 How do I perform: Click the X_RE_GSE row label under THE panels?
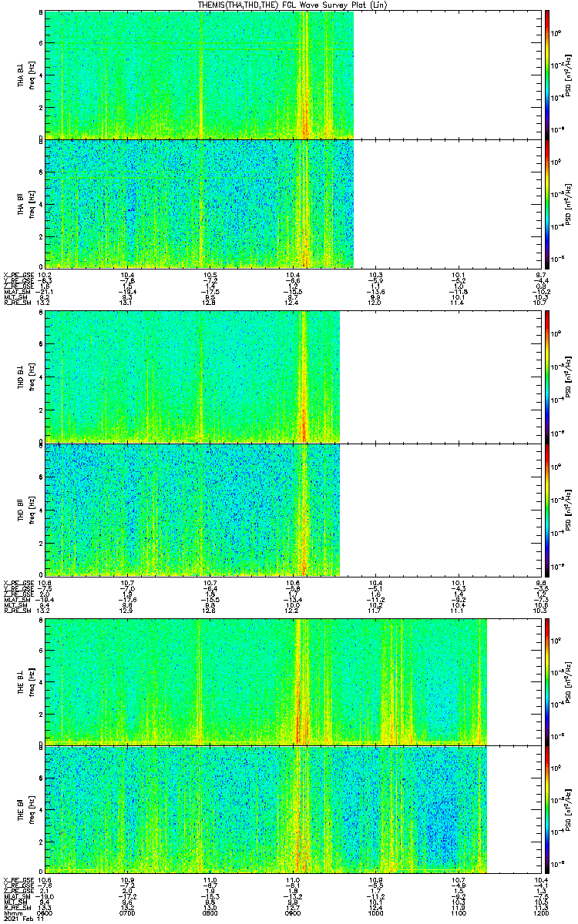[18, 880]
